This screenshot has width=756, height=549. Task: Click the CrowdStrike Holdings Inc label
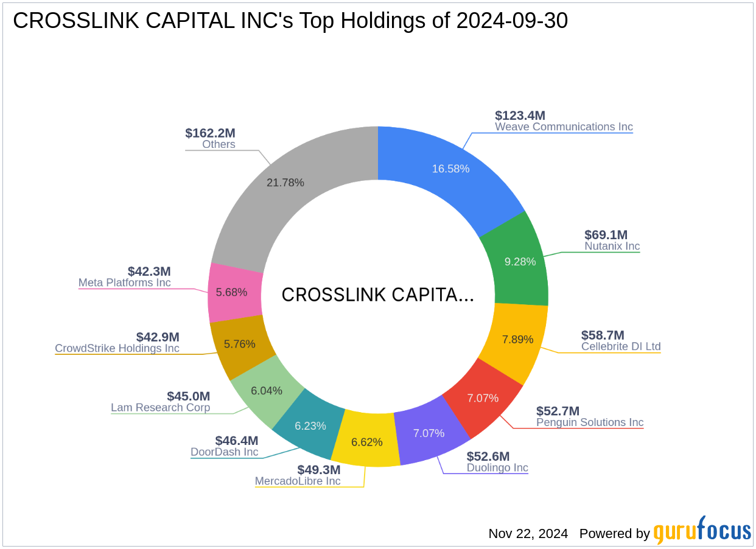point(117,349)
